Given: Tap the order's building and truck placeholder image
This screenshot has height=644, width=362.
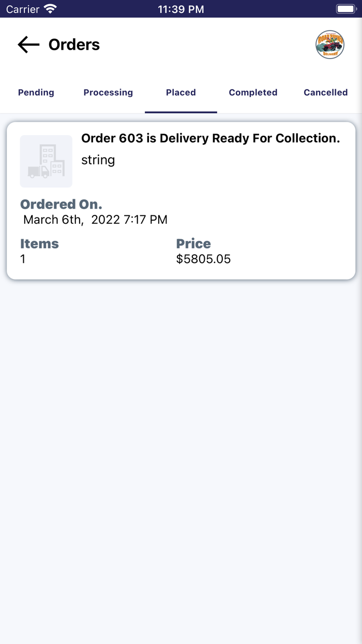Looking at the screenshot, I should (x=46, y=161).
